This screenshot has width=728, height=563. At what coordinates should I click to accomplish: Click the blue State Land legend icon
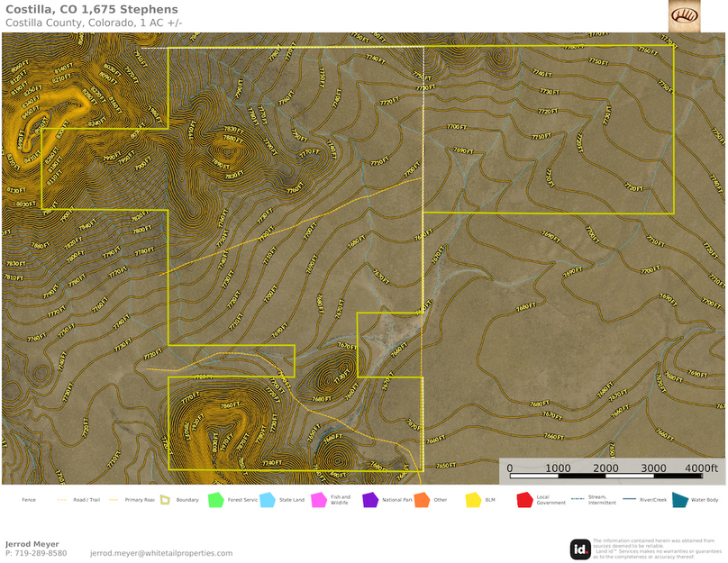point(267,499)
